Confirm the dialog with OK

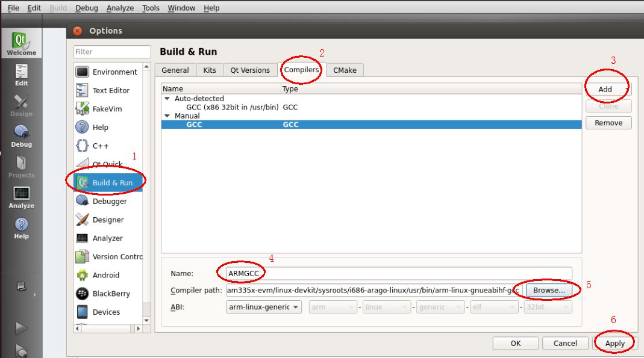tap(516, 343)
